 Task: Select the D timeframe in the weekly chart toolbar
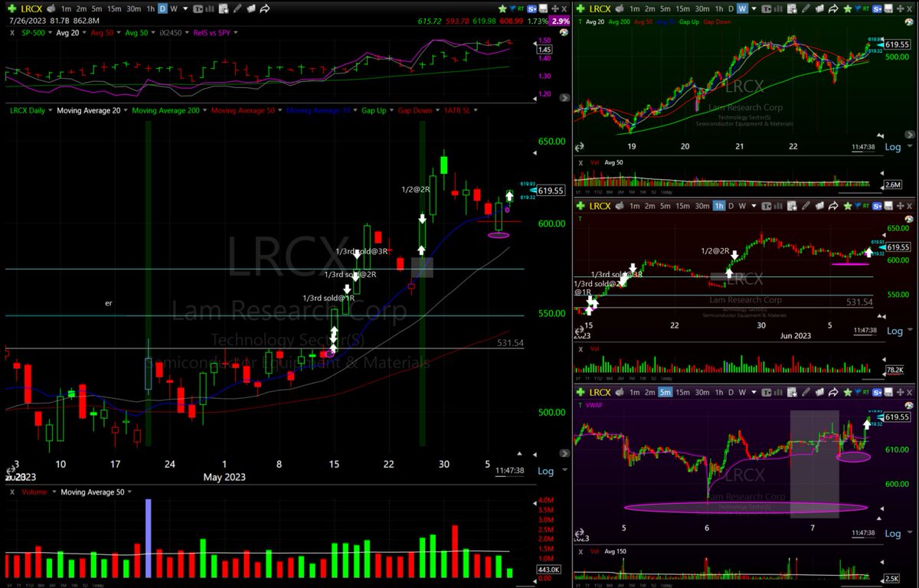731,9
